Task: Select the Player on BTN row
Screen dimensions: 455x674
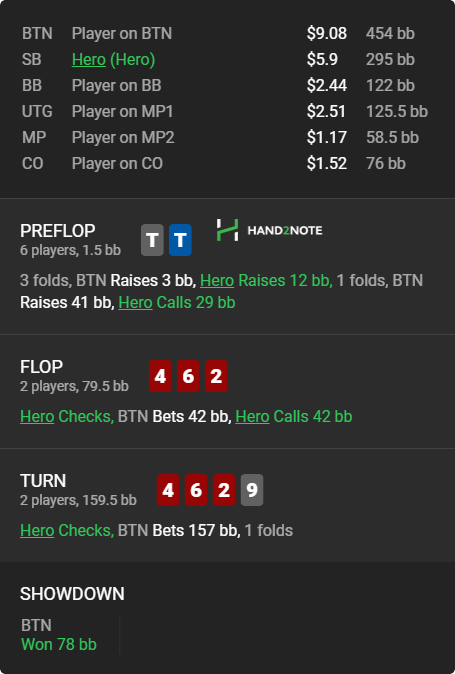Action: point(225,34)
